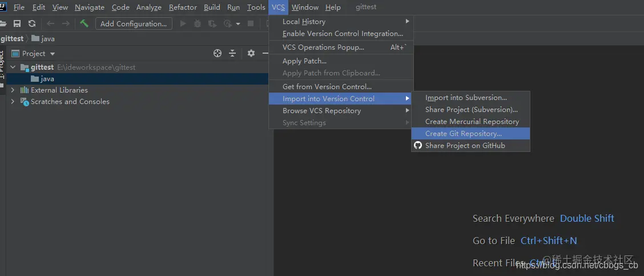The width and height of the screenshot is (644, 276).
Task: Open the View menu
Action: click(61, 7)
